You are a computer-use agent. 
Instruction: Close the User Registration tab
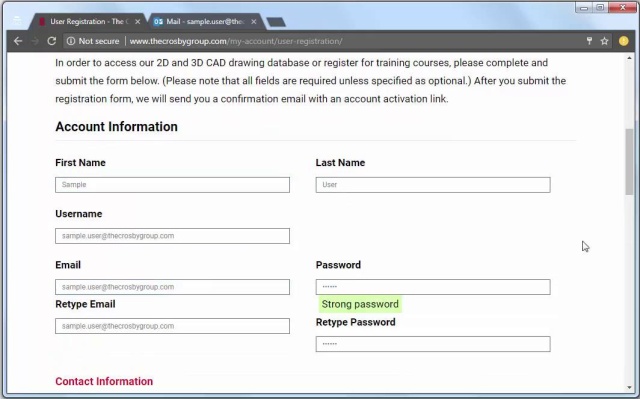pyautogui.click(x=138, y=22)
